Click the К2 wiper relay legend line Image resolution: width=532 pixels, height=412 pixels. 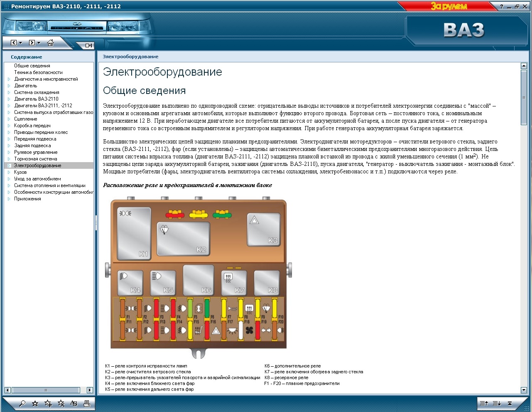pyautogui.click(x=148, y=372)
